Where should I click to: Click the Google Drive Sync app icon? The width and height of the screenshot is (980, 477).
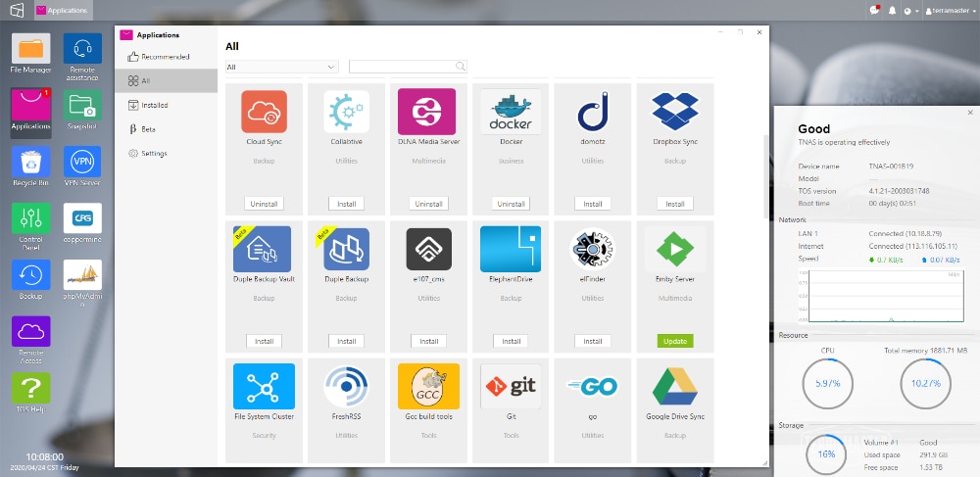[675, 387]
